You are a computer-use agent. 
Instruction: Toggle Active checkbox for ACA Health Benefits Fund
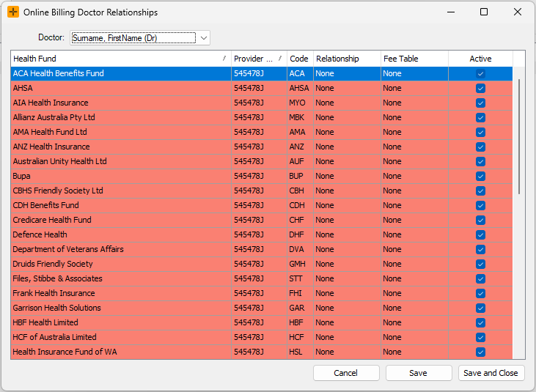(x=480, y=74)
